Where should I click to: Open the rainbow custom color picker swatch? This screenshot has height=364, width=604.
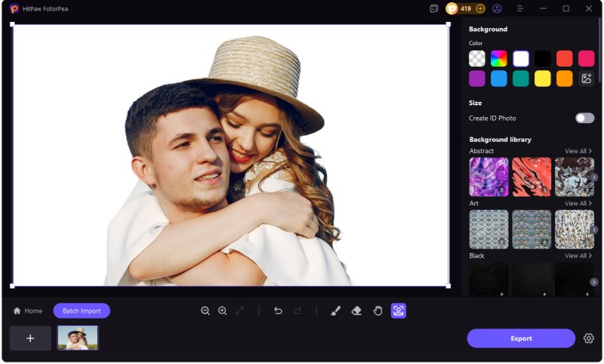coord(499,59)
